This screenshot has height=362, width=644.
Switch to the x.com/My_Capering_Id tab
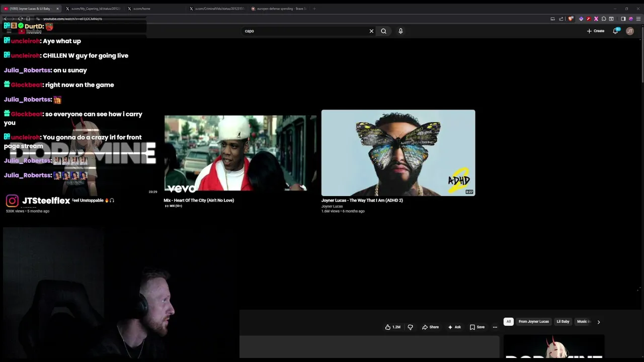pos(93,9)
